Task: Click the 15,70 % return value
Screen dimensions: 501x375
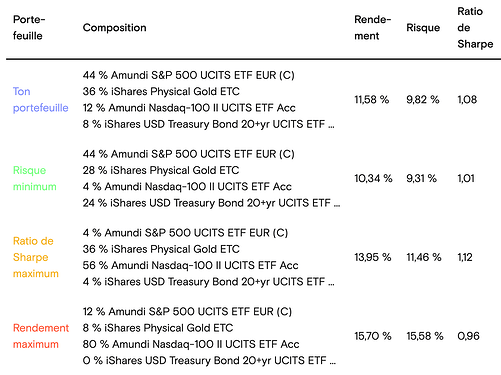Action: tap(373, 336)
